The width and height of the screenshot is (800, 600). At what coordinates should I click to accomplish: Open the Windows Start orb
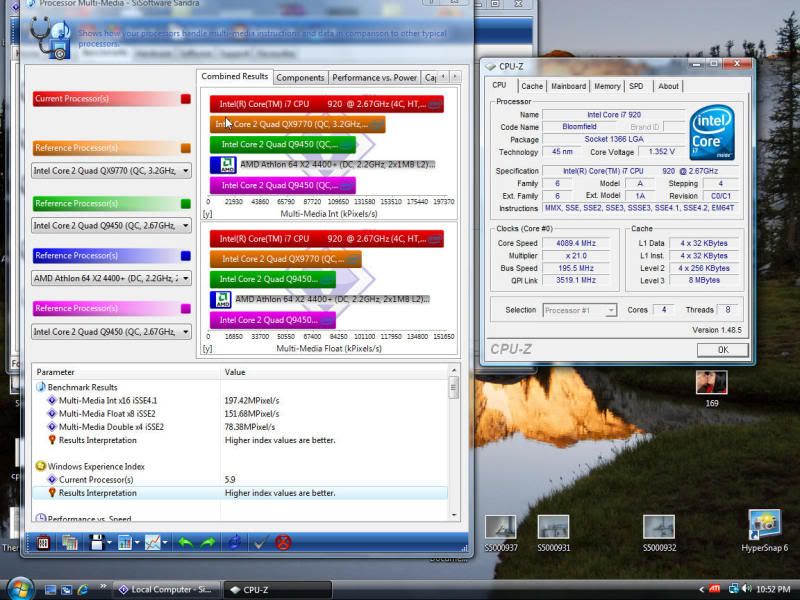coord(20,589)
